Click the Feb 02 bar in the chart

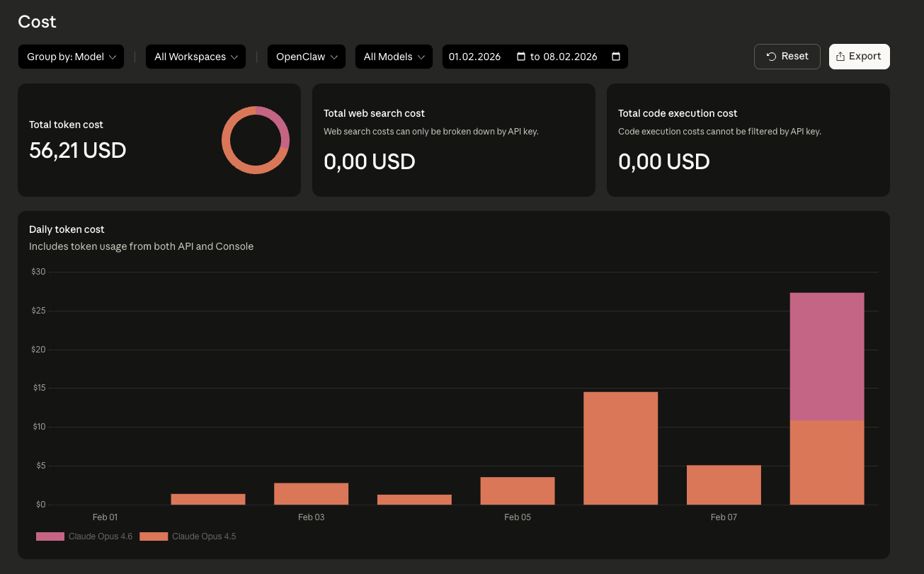[x=208, y=499]
